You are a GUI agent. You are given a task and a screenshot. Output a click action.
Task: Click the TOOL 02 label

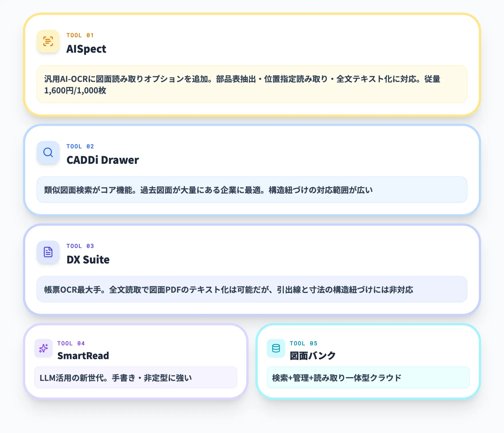click(80, 146)
